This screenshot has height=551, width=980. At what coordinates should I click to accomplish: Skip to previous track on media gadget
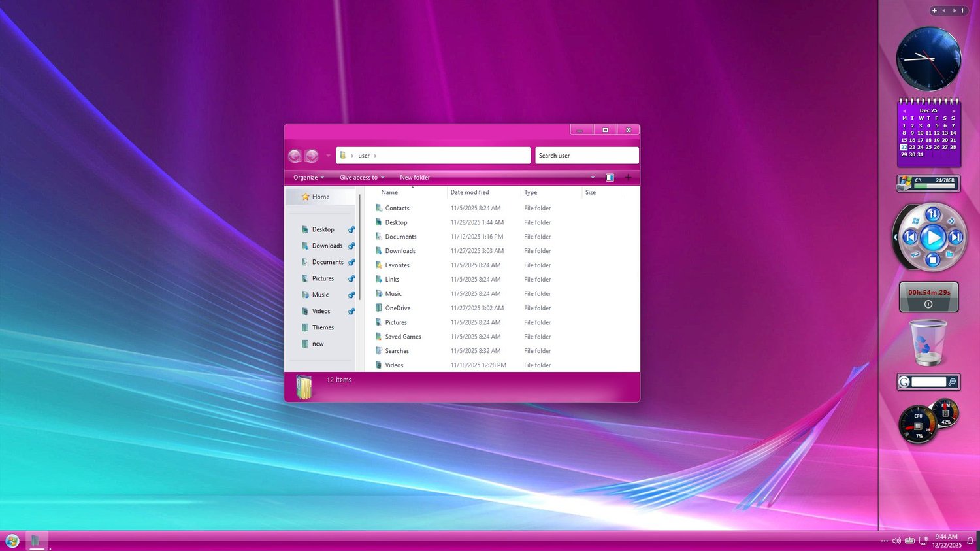tap(910, 237)
